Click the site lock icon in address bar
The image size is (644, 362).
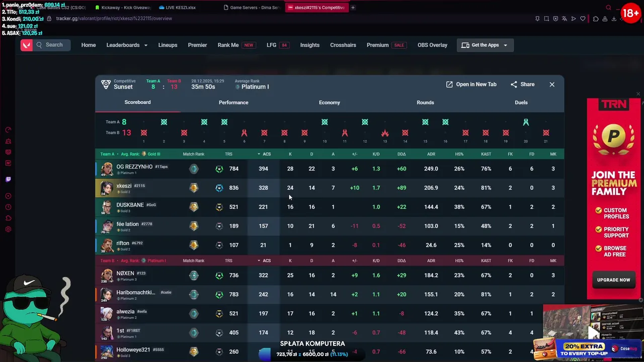click(x=49, y=19)
